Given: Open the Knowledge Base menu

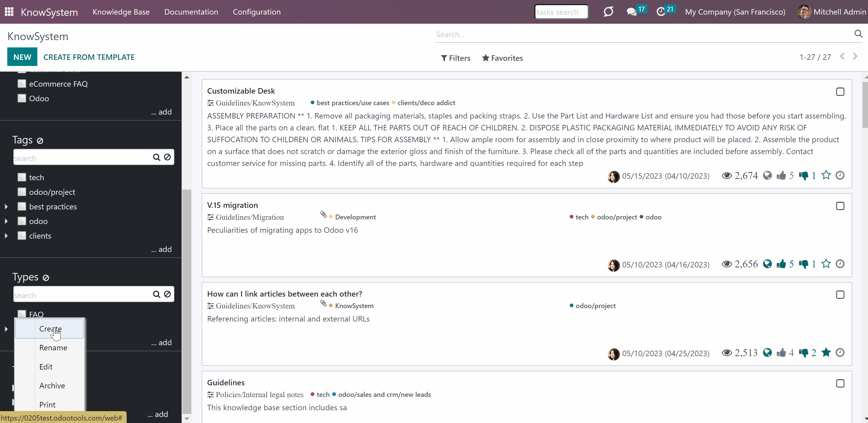Looking at the screenshot, I should (x=121, y=12).
